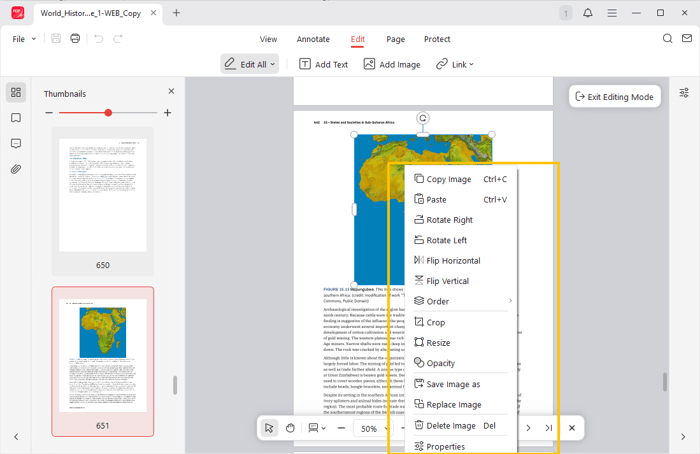Open a new tab with plus

tap(176, 13)
